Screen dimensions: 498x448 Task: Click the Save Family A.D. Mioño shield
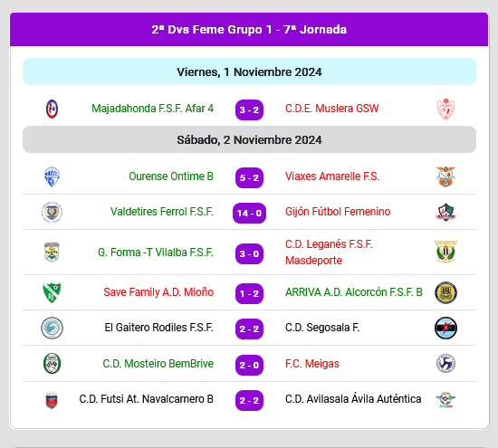point(52,292)
